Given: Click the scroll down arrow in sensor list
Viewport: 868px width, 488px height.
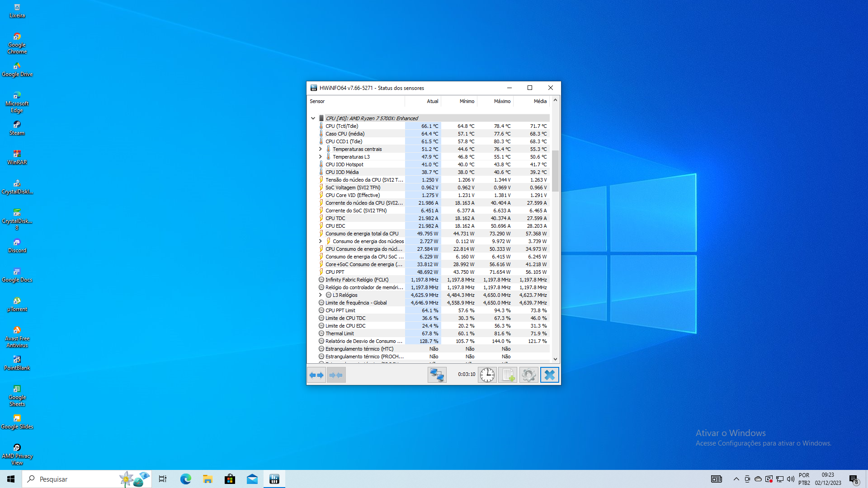Looking at the screenshot, I should click(x=555, y=359).
